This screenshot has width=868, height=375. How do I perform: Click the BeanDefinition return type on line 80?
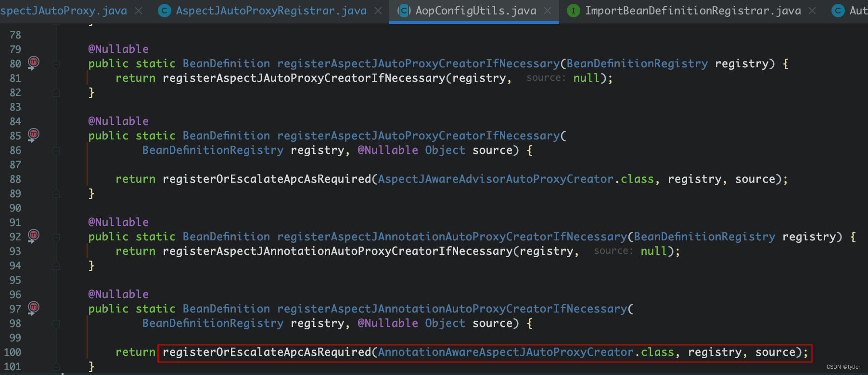tap(226, 63)
